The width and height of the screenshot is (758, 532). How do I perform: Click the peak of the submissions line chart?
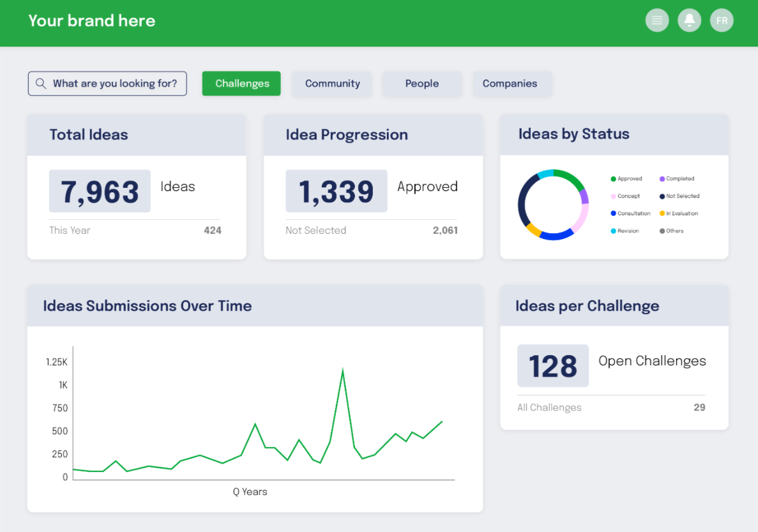click(x=343, y=370)
